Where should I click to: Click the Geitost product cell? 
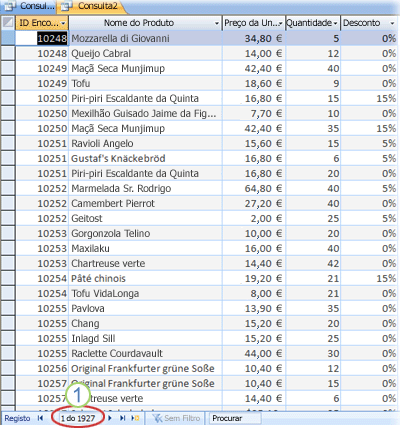click(145, 218)
